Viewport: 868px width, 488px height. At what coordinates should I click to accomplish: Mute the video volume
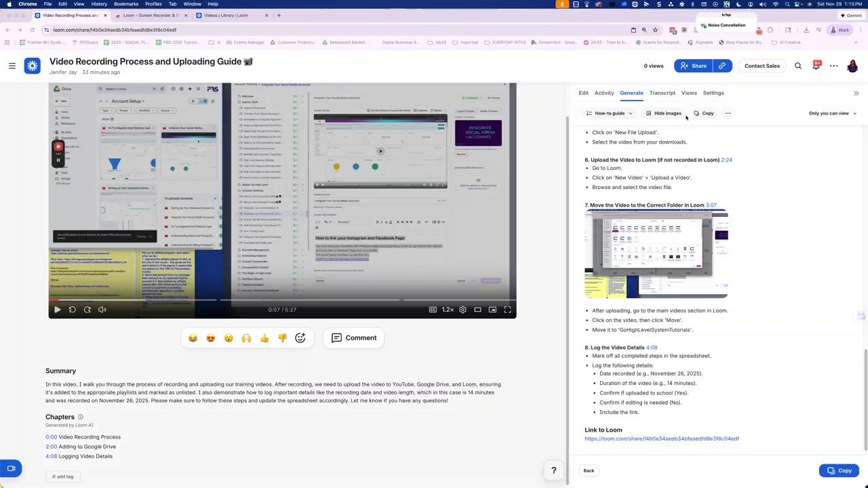tap(102, 310)
